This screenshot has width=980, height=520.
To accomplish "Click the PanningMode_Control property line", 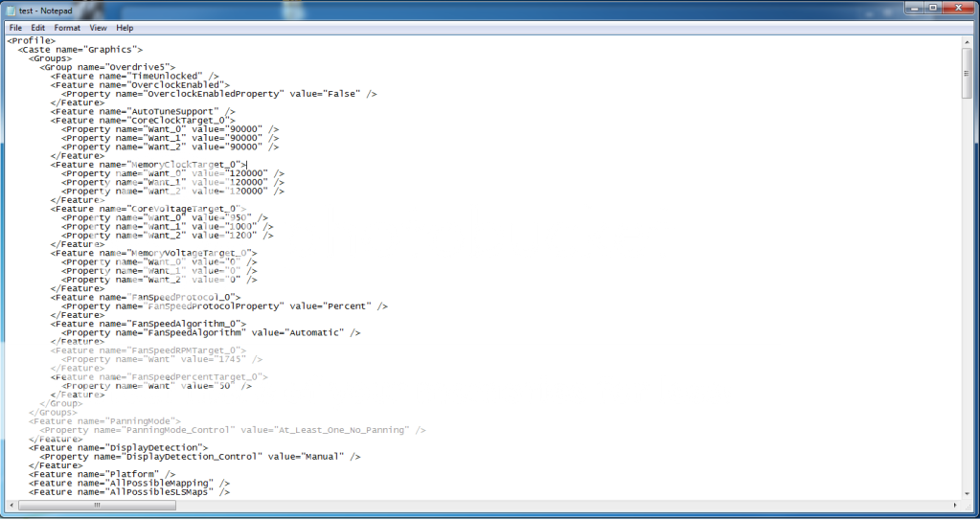I will coord(232,431).
